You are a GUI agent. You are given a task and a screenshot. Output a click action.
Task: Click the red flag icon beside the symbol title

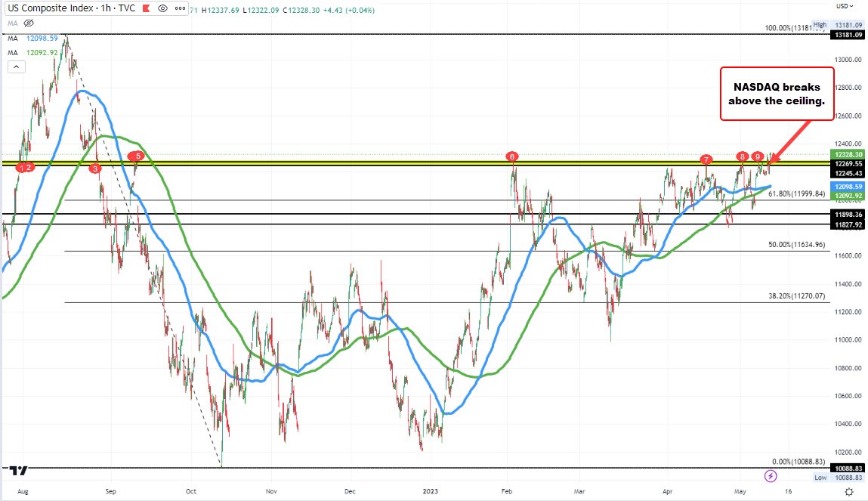click(x=146, y=8)
